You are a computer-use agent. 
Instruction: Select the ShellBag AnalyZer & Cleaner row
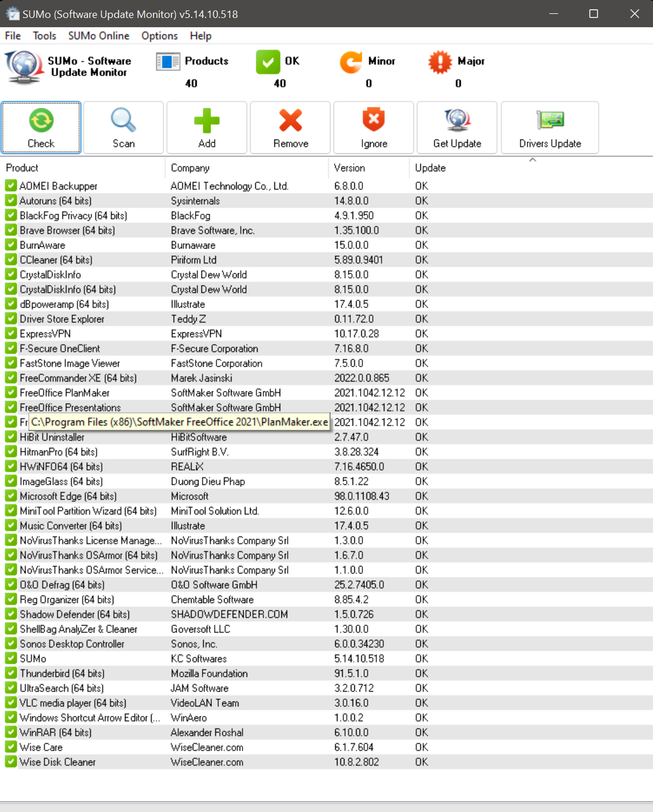pos(326,629)
